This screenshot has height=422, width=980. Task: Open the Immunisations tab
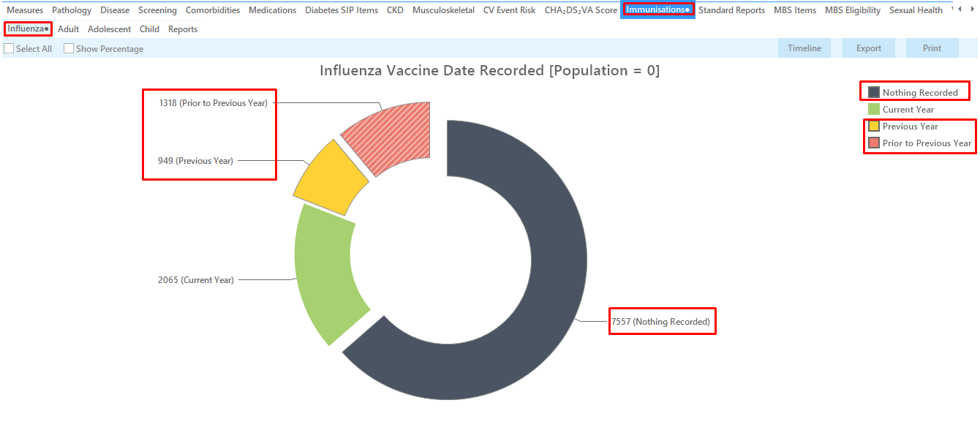coord(657,10)
